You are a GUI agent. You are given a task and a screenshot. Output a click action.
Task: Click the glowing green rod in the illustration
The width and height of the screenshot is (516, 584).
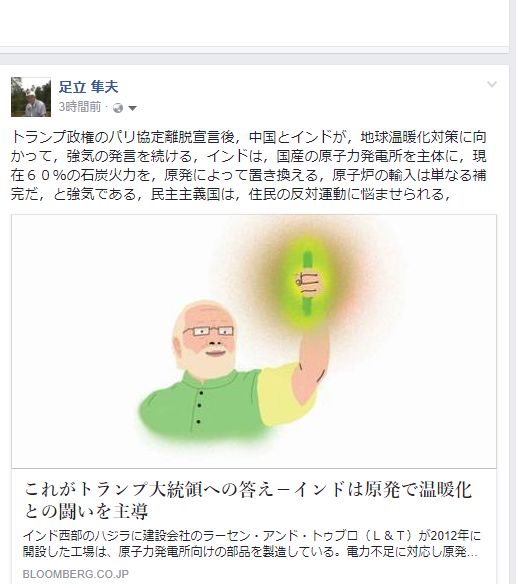click(x=307, y=283)
